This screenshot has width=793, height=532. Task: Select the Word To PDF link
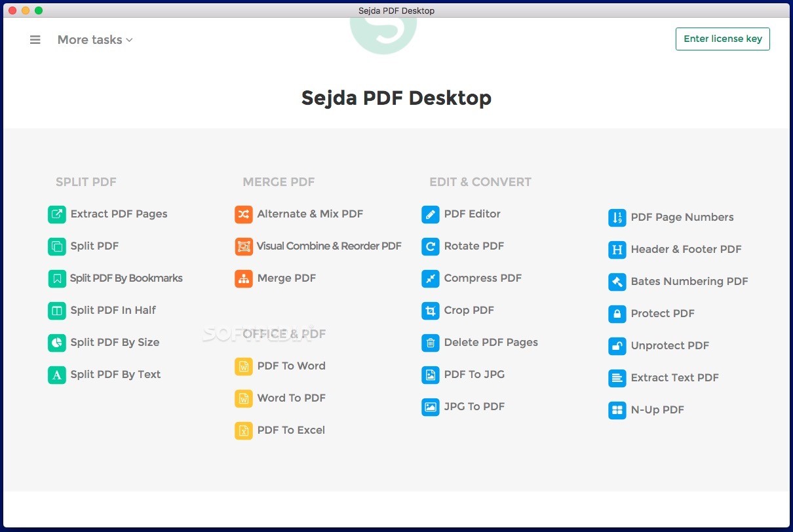point(291,398)
